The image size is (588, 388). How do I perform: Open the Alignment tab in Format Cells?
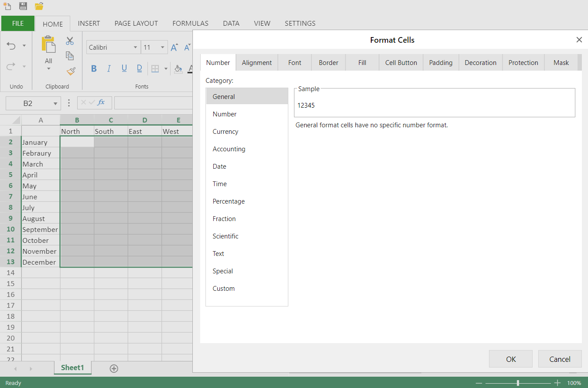[257, 62]
